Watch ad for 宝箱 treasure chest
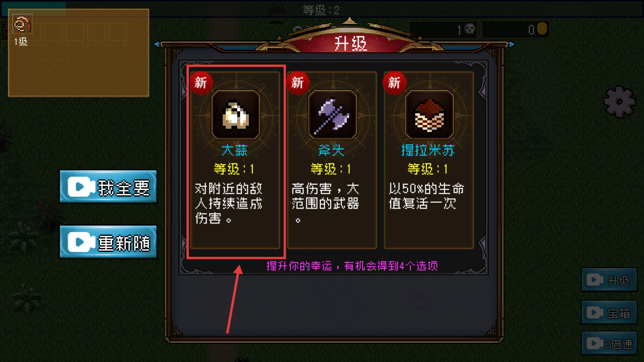 (609, 313)
